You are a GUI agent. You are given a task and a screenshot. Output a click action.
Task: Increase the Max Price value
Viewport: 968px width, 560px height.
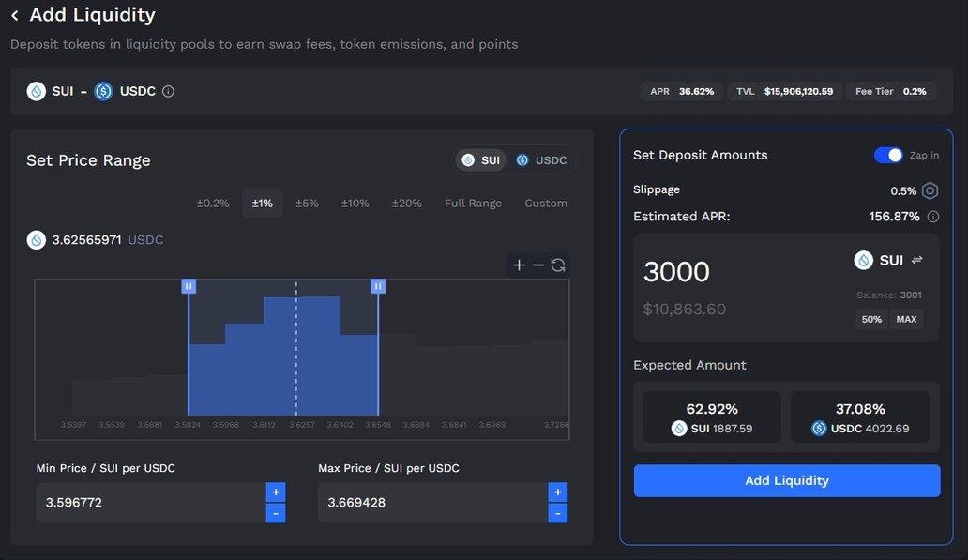[x=557, y=492]
